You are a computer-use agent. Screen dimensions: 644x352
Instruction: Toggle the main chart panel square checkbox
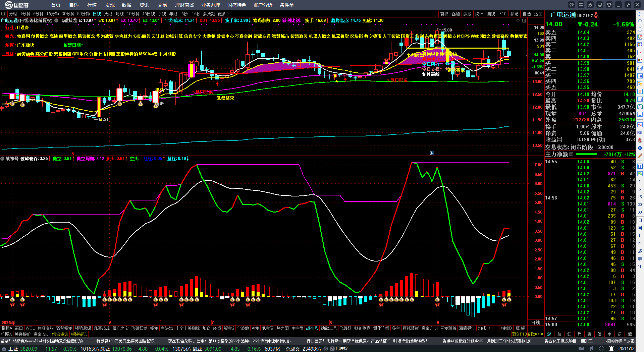point(3,14)
